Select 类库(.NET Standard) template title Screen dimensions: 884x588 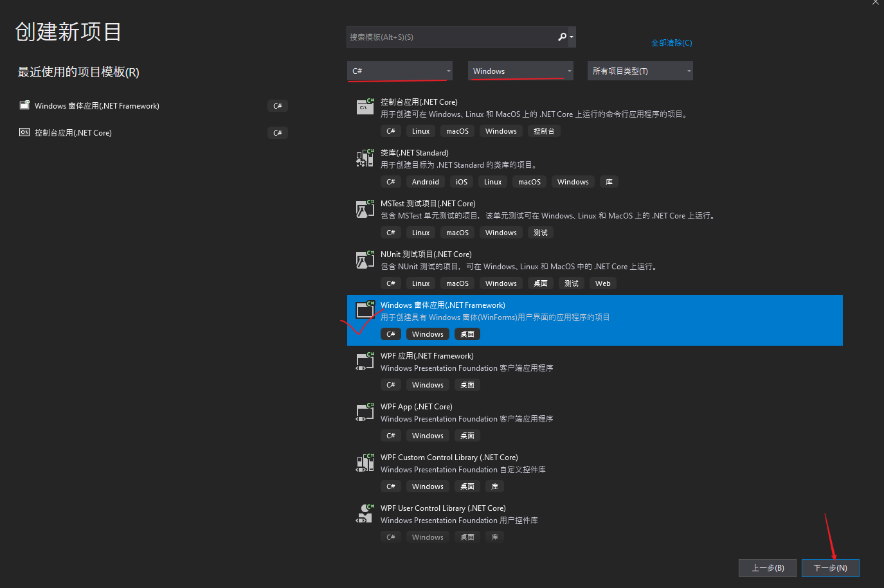[415, 153]
